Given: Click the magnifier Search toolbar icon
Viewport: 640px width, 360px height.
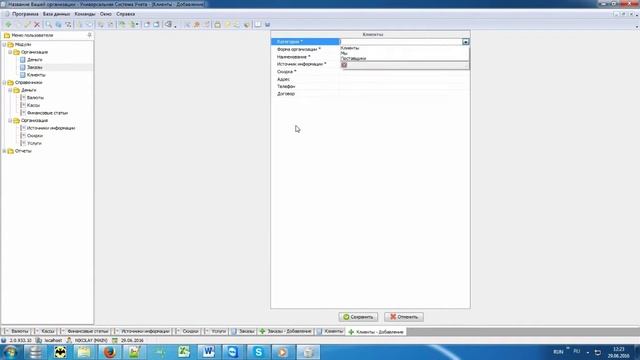Looking at the screenshot, I should click(49, 24).
